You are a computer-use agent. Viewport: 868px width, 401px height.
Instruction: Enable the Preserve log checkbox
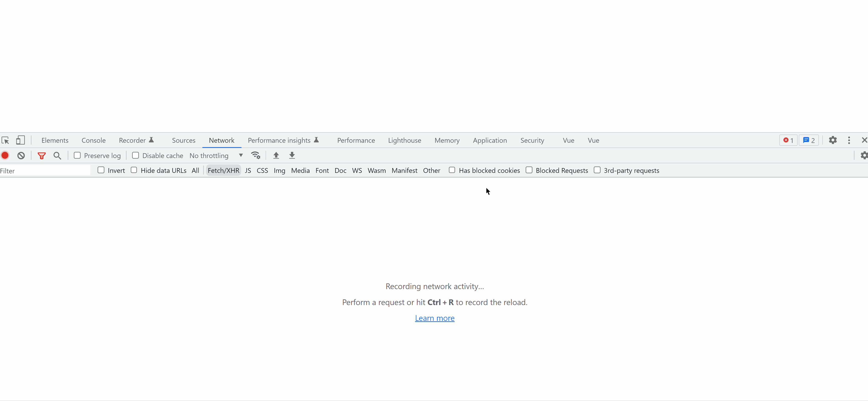[77, 155]
